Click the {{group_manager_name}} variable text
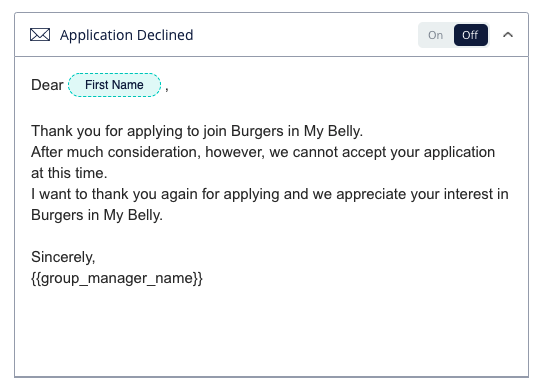The width and height of the screenshot is (539, 388). (x=117, y=278)
